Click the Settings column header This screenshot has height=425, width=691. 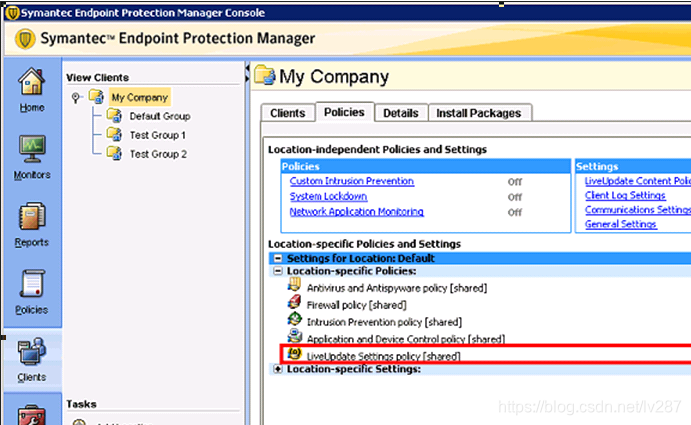coord(633,166)
